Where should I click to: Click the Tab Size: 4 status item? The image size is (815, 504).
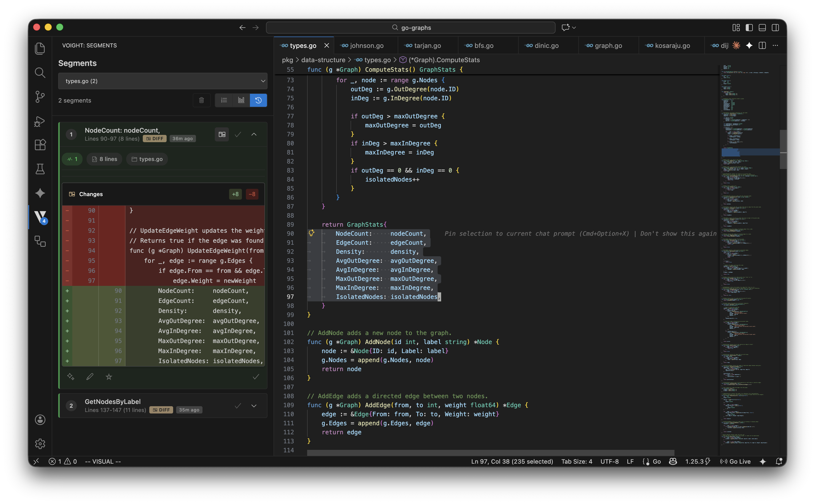(577, 461)
